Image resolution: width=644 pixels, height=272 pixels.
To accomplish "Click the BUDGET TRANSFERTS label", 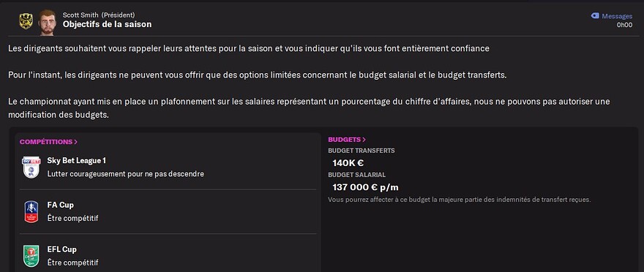I will coord(362,151).
